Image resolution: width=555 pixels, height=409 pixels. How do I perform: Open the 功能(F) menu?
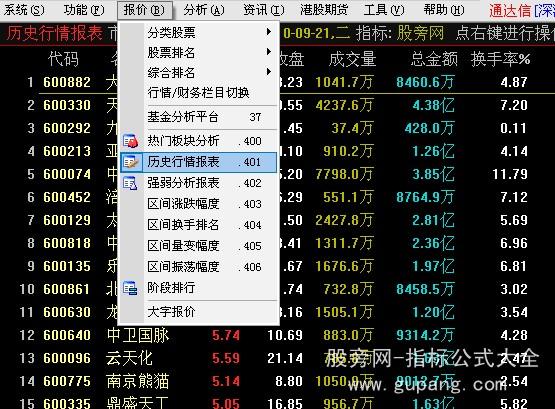click(84, 10)
